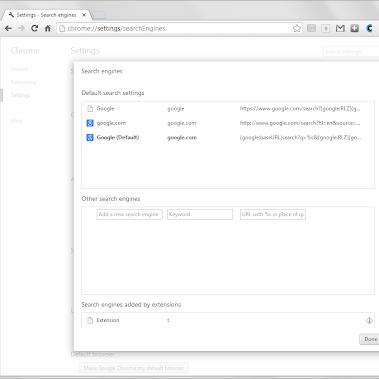Open Help in the Chrome sidebar

point(17,121)
